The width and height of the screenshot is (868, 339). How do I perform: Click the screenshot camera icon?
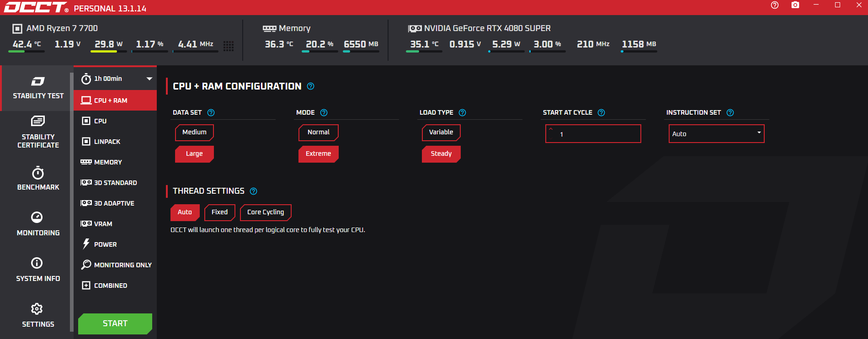pos(795,5)
